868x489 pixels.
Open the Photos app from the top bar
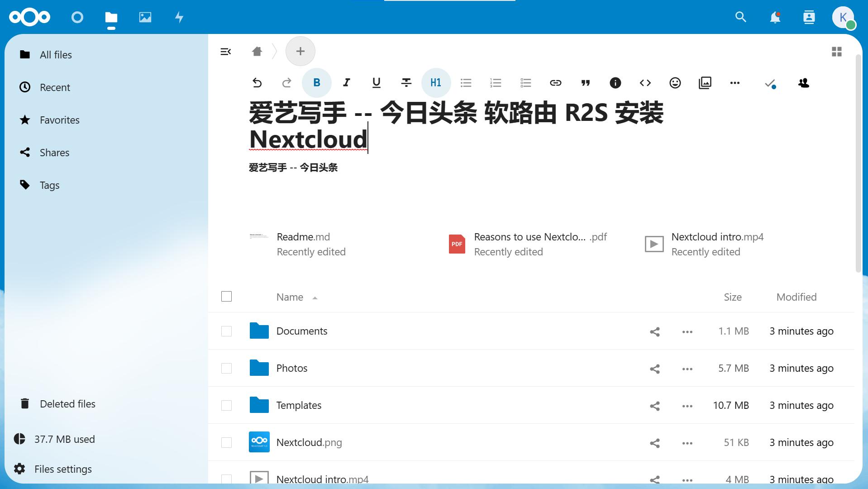[145, 17]
